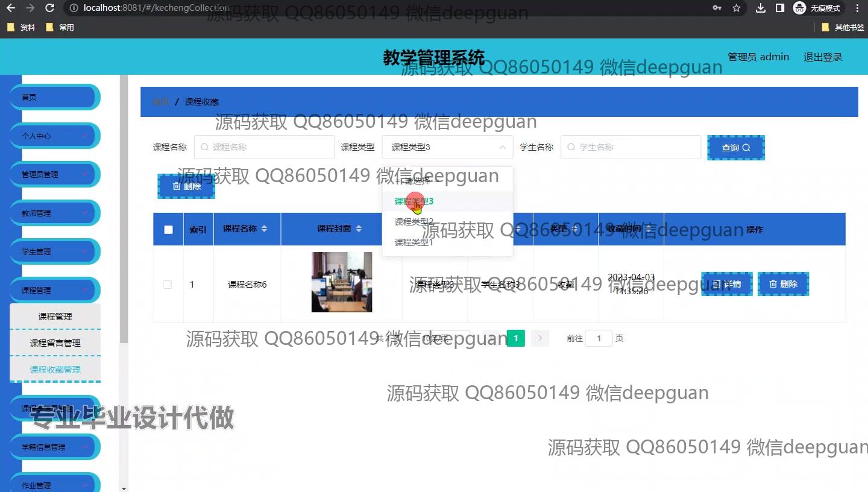The width and height of the screenshot is (868, 492).
Task: Open the 常用 bookmarks folder
Action: pos(60,27)
